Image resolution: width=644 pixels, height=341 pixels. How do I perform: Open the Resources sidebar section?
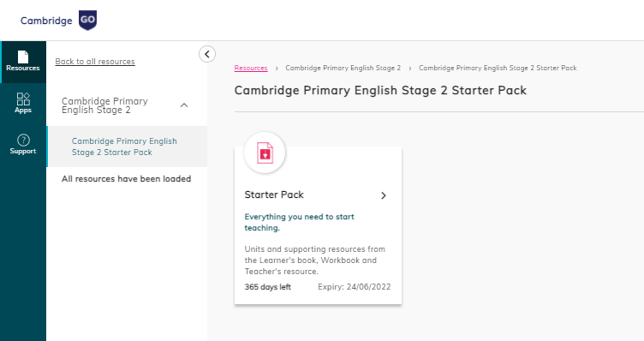[23, 62]
